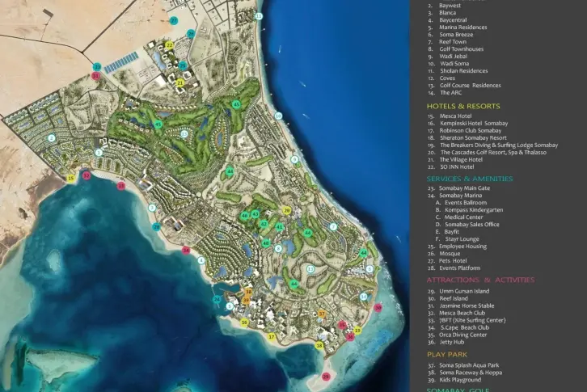Click marker 10 for Wadi Soma on coast
Screen dimensions: 587x392
tap(278, 116)
